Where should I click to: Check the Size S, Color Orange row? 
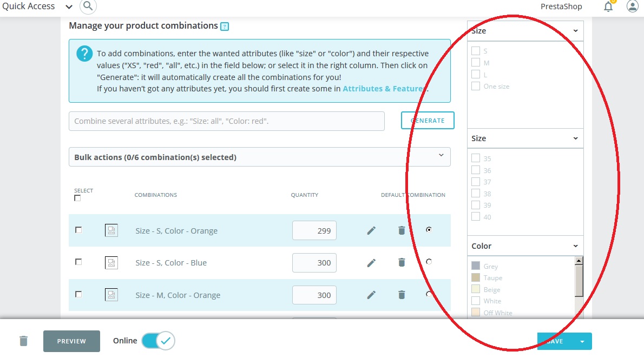point(78,230)
